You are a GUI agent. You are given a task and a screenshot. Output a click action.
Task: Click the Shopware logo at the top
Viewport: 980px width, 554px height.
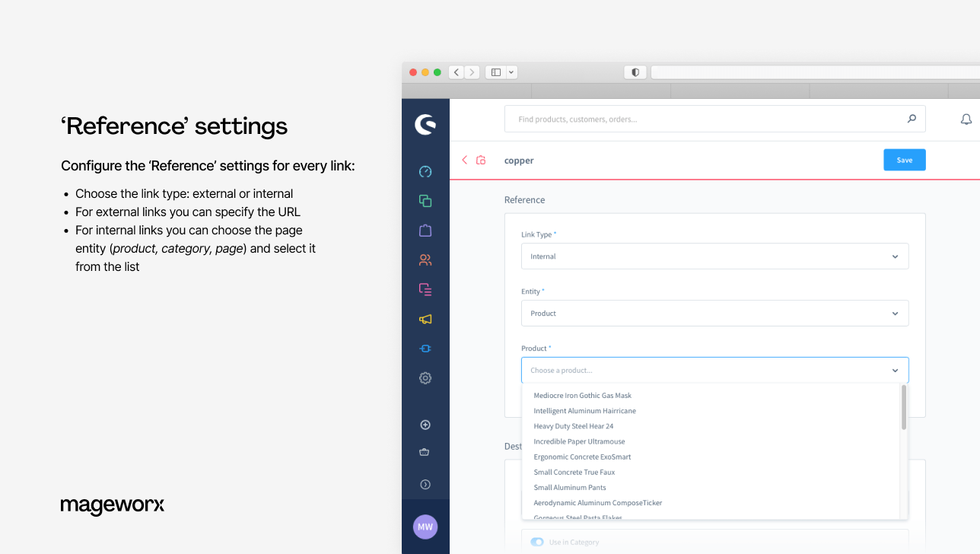(425, 124)
